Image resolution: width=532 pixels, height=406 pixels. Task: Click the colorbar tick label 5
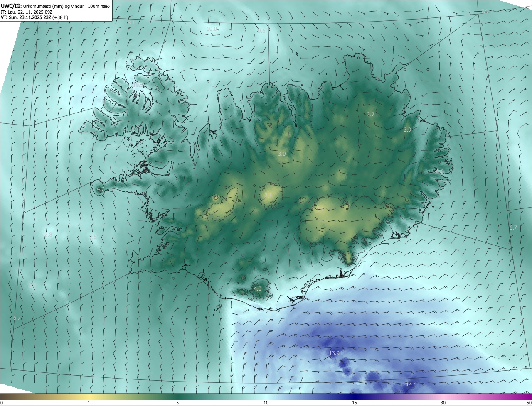(x=177, y=403)
